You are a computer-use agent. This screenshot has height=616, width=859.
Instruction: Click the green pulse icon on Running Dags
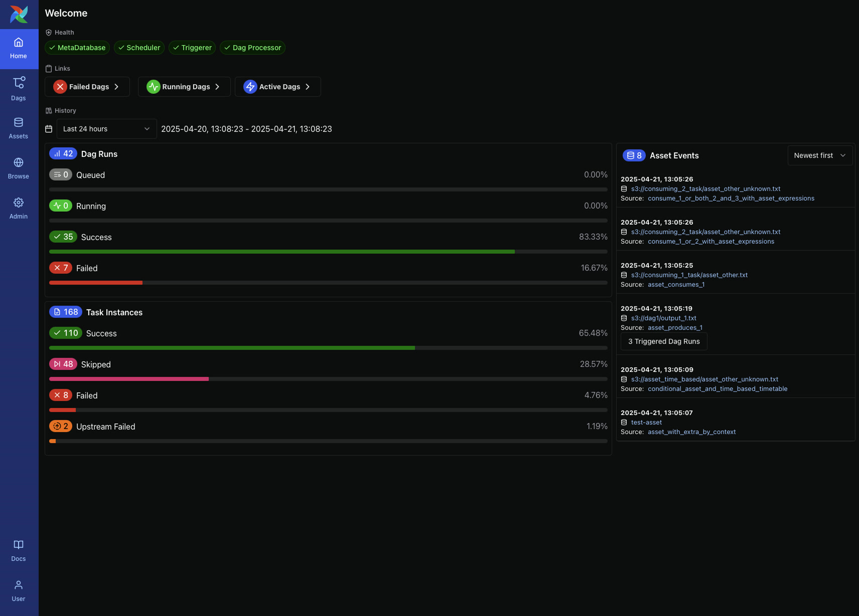click(x=154, y=86)
